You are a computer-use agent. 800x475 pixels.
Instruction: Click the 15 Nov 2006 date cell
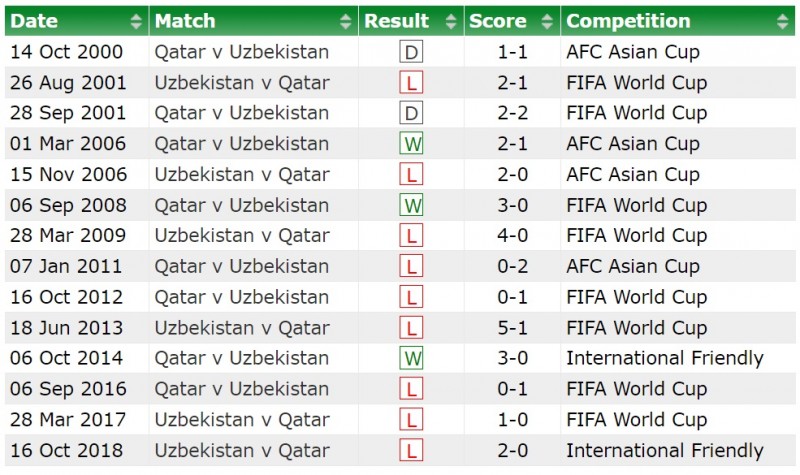tap(69, 175)
